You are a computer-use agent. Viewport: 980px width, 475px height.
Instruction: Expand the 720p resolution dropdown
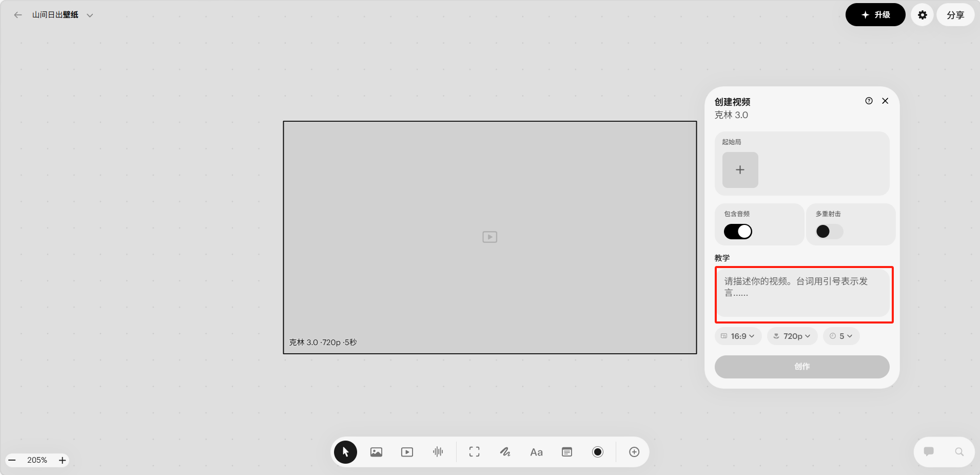click(x=792, y=336)
